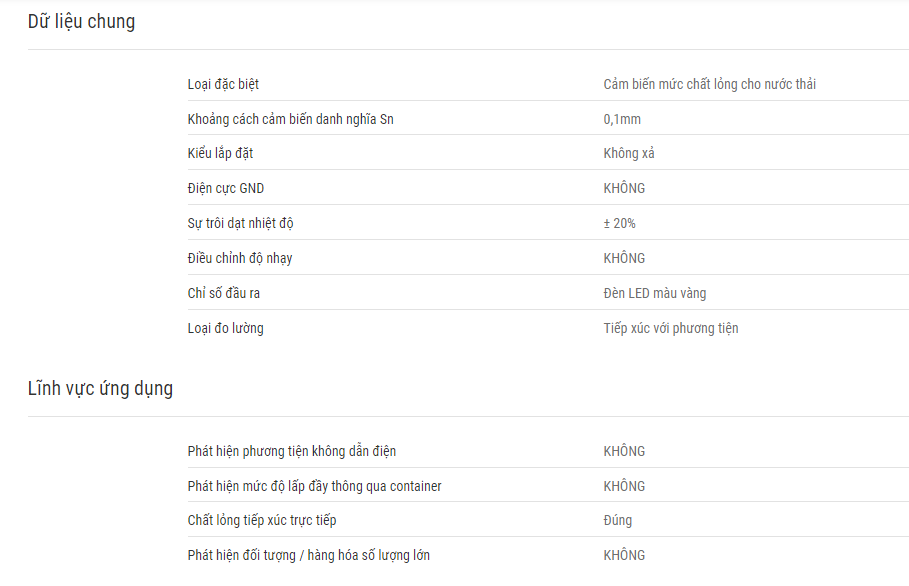
Task: Select the 'Điều chỉnh độ nhạy' row label
Action: pyautogui.click(x=239, y=259)
